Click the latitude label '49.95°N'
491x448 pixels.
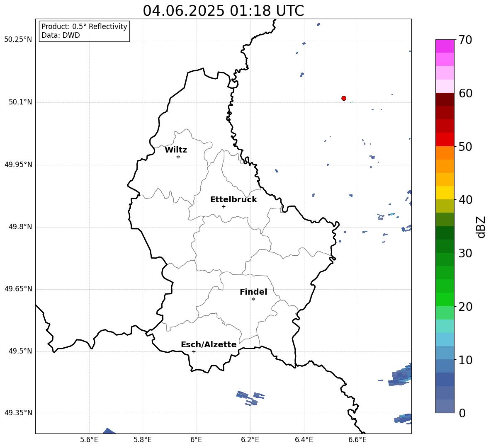tap(18, 165)
